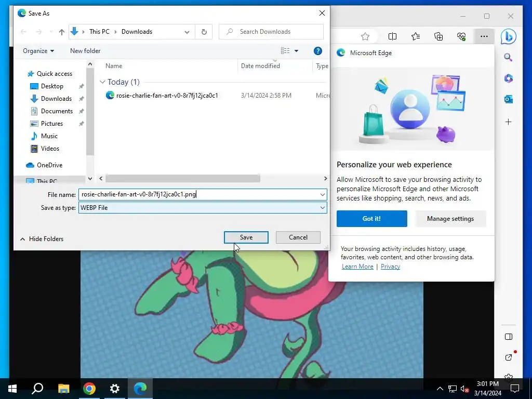532x399 pixels.
Task: Follow the Learn More link
Action: click(x=357, y=267)
